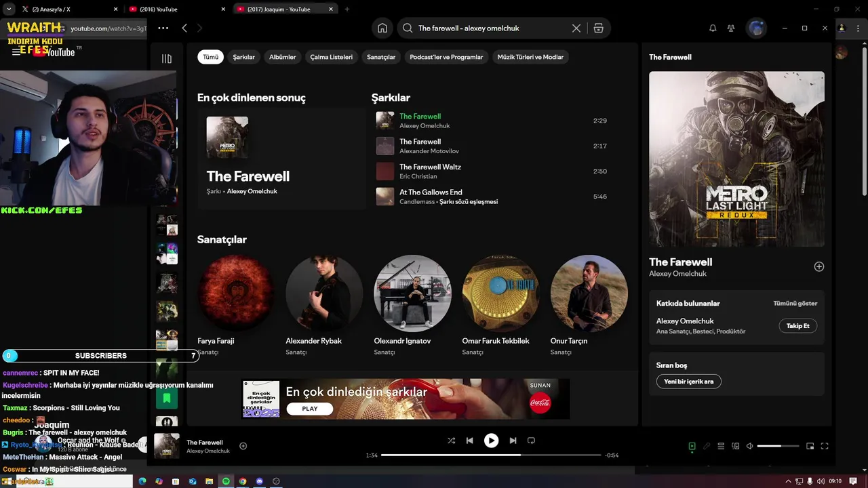Select the Tümü filter chip
868x488 pixels.
tap(211, 57)
